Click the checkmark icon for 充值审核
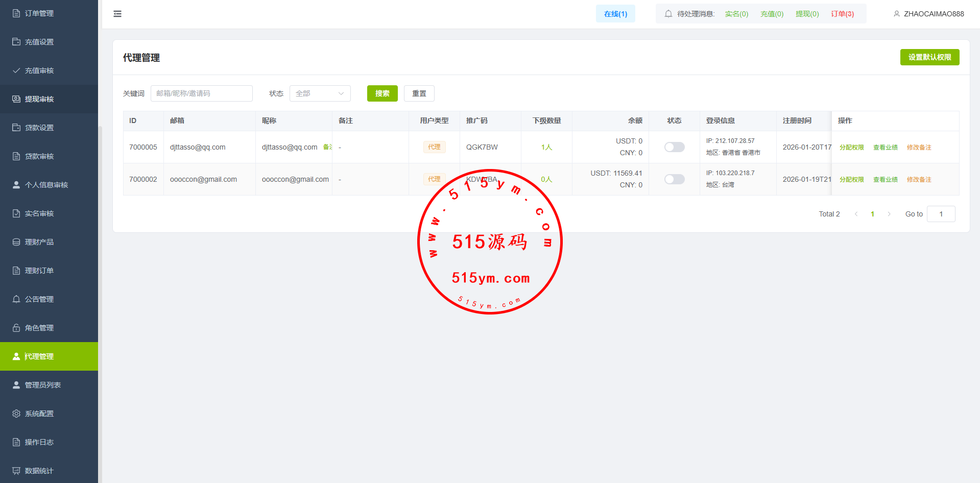This screenshot has width=980, height=483. point(16,70)
